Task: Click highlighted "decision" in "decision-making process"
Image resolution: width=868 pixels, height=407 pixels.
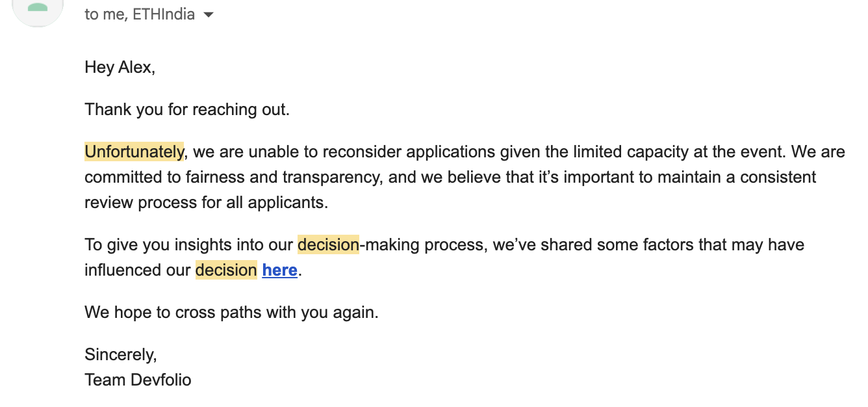Action: [328, 245]
